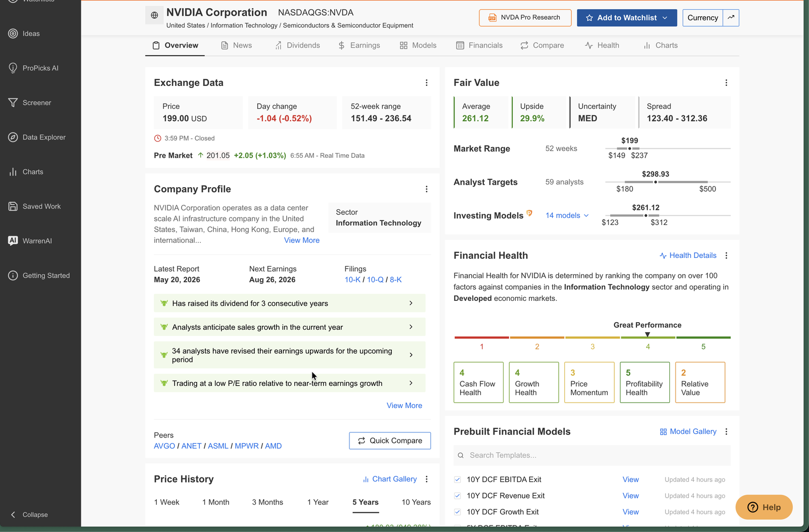Switch to the Earnings tab
809x532 pixels.
tap(359, 45)
